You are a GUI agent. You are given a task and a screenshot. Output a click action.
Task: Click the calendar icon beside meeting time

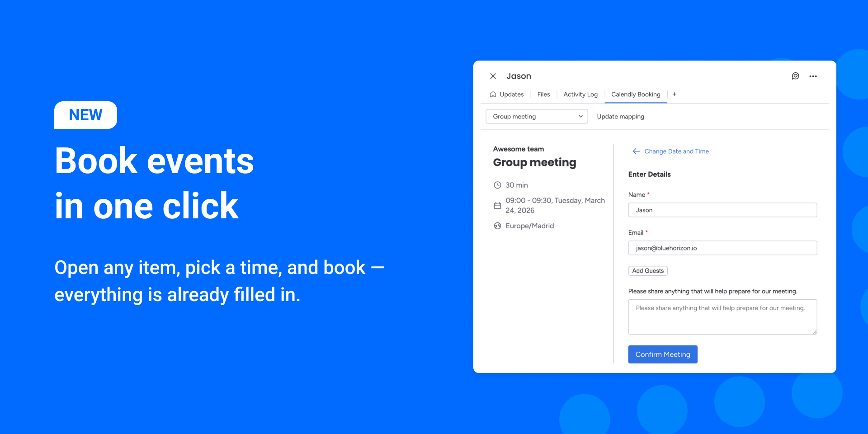click(x=497, y=206)
